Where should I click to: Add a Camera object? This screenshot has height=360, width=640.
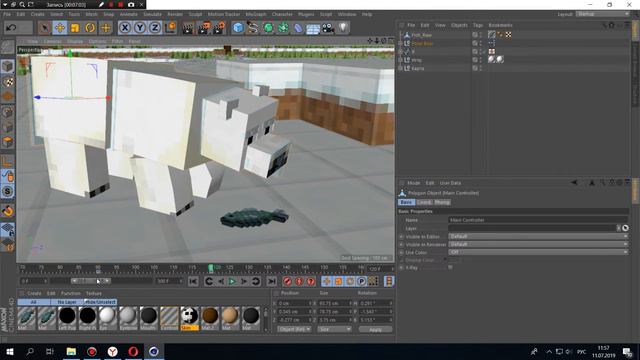(x=328, y=28)
